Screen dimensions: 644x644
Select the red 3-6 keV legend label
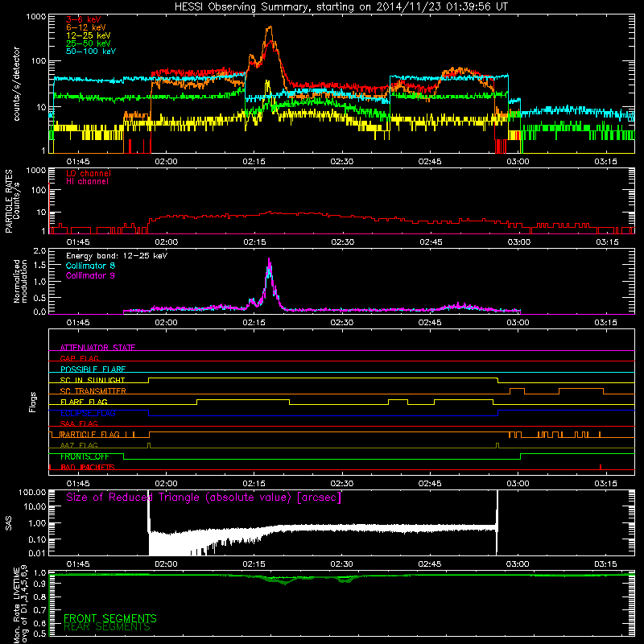84,19
